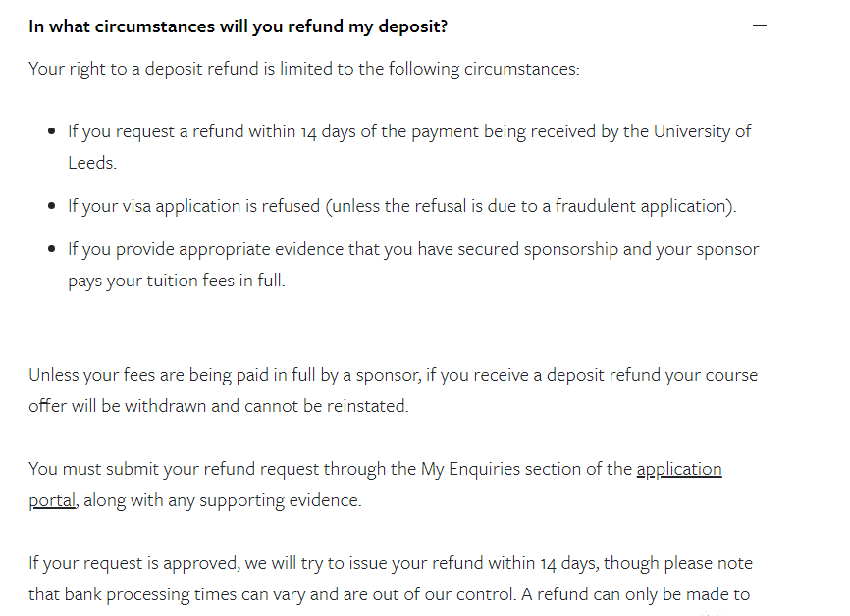Open the underlined 'application' link
Viewport: 850px width, 616px height.
(x=678, y=469)
